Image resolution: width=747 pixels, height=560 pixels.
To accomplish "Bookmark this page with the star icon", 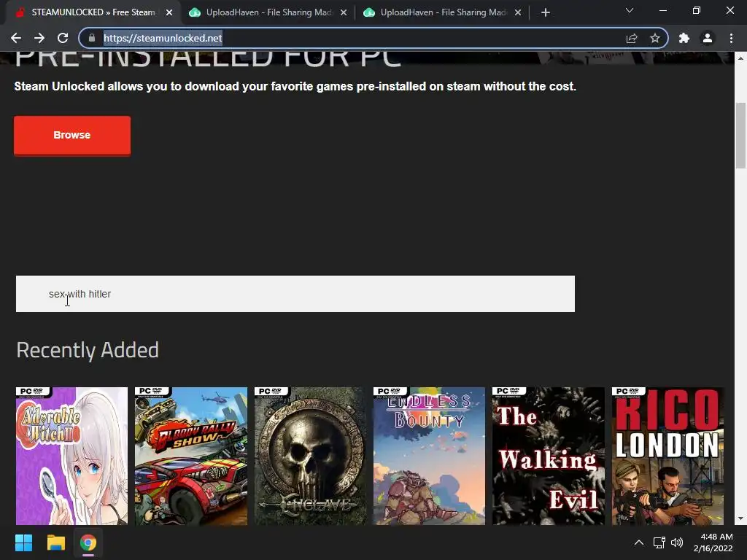I will [655, 38].
